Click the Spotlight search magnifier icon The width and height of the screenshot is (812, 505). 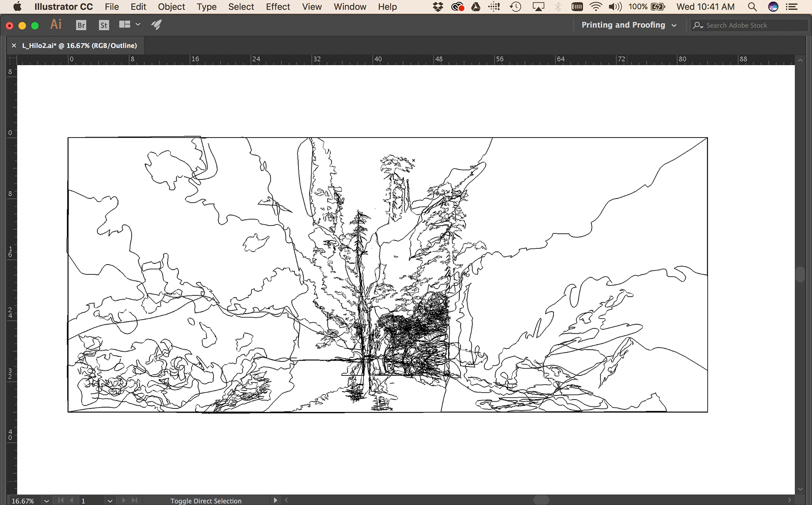click(x=752, y=7)
